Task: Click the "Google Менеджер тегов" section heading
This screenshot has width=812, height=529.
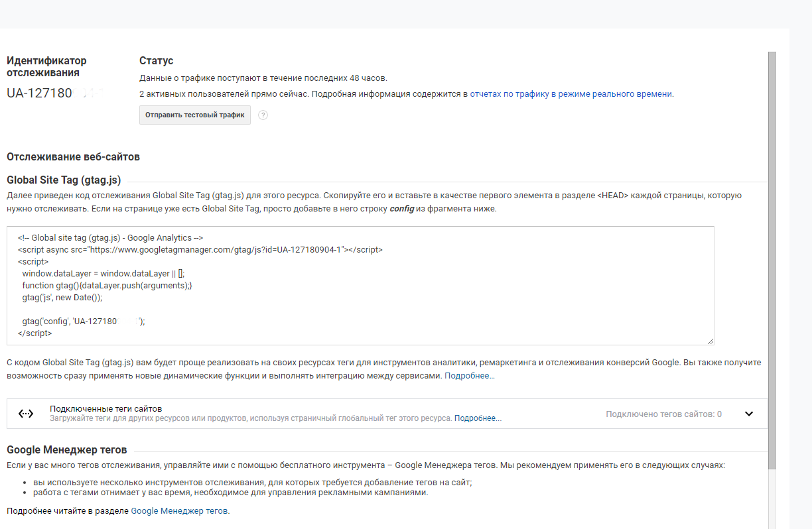Action: pos(66,449)
